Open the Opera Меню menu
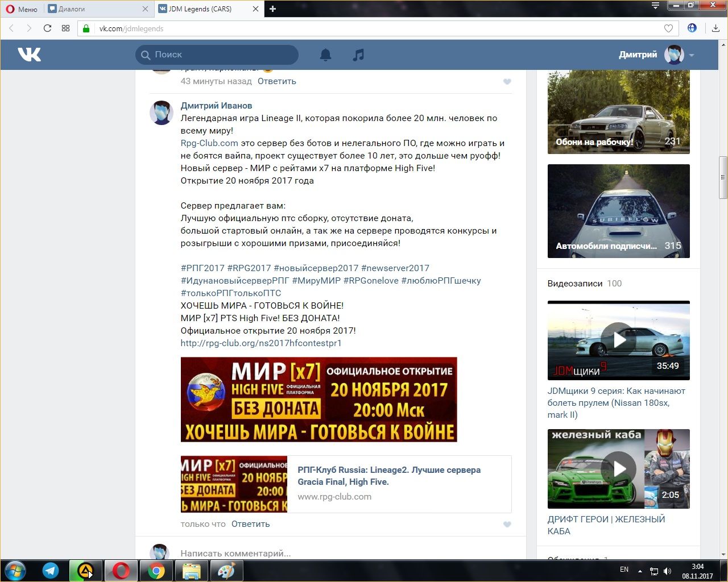The image size is (728, 582). [22, 9]
